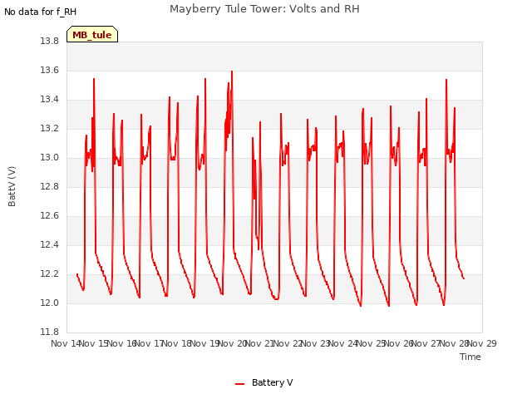Screen dimensions: 532x399
Task: Click the Battery V legend entry
Action: point(264,382)
